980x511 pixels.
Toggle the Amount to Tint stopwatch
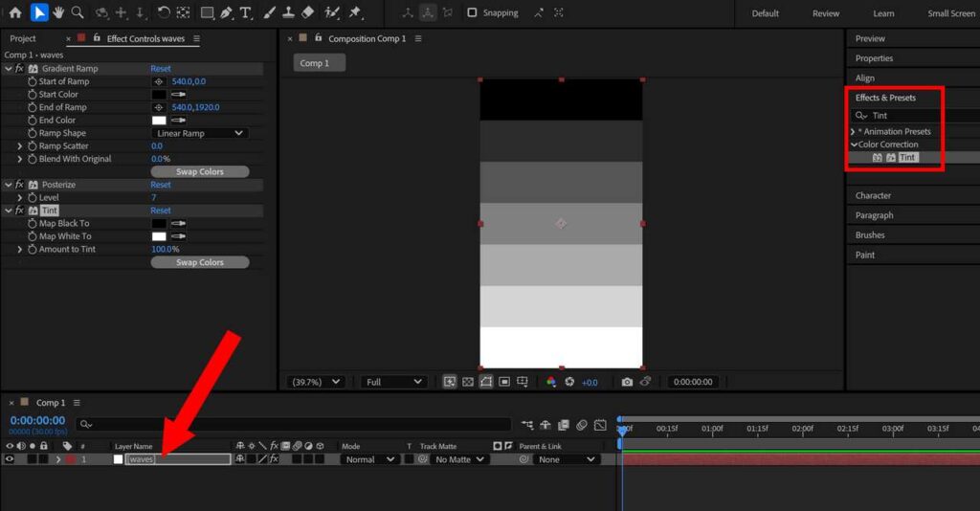(x=32, y=249)
